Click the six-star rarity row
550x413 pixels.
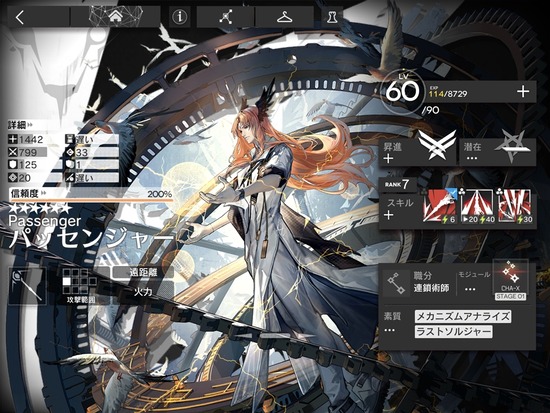tap(40, 208)
